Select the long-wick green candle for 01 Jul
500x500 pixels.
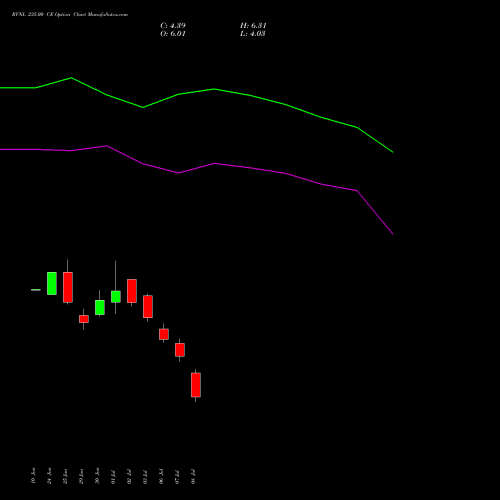pos(116,297)
